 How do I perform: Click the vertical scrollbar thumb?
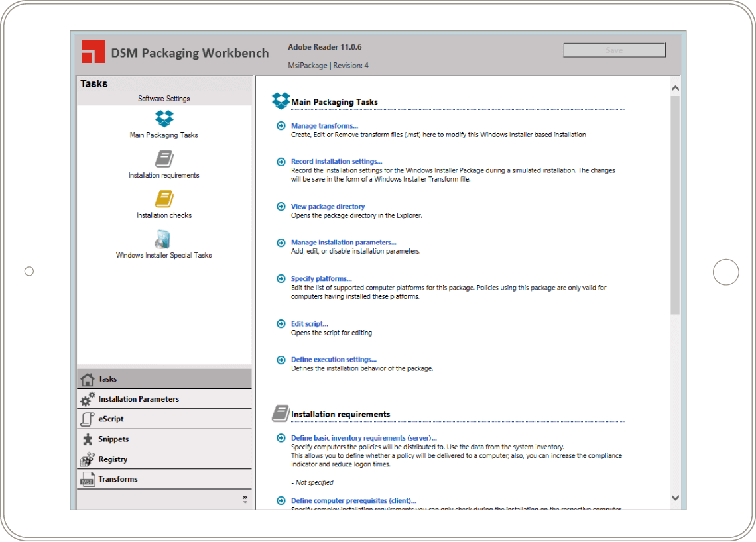(x=675, y=205)
